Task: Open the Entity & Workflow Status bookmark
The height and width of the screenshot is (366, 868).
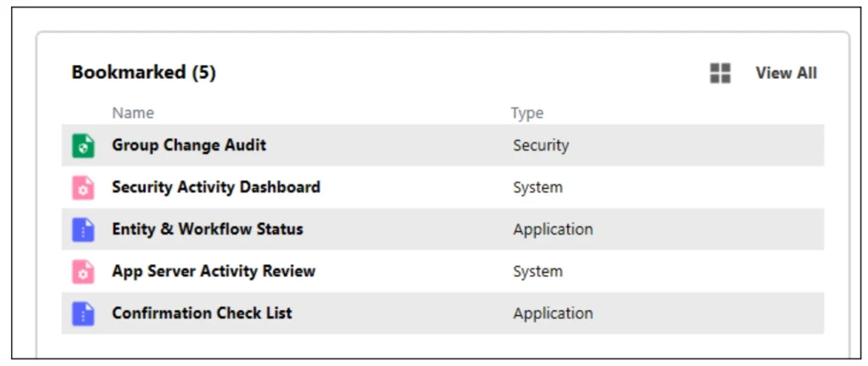Action: (208, 229)
